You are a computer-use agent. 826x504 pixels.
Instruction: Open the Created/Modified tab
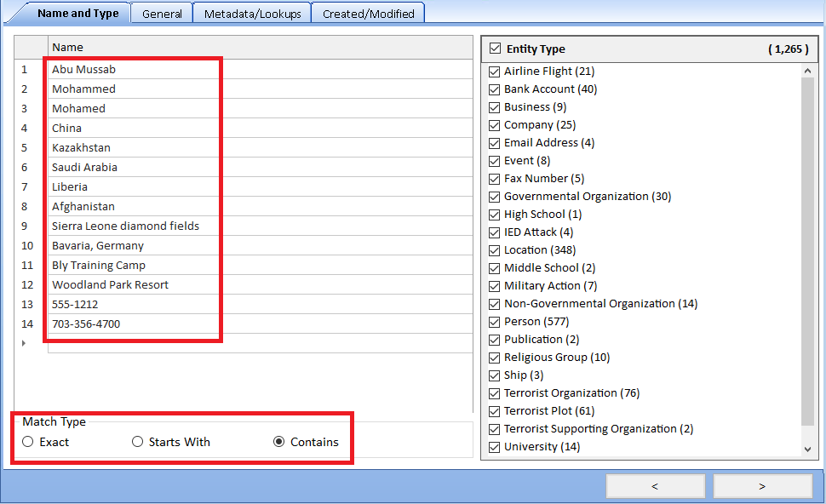pyautogui.click(x=368, y=14)
